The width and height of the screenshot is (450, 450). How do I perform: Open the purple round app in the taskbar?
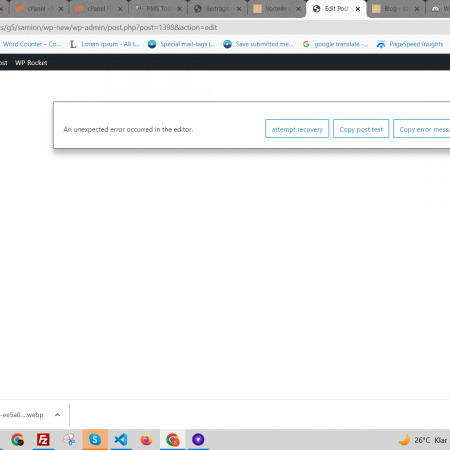(198, 439)
